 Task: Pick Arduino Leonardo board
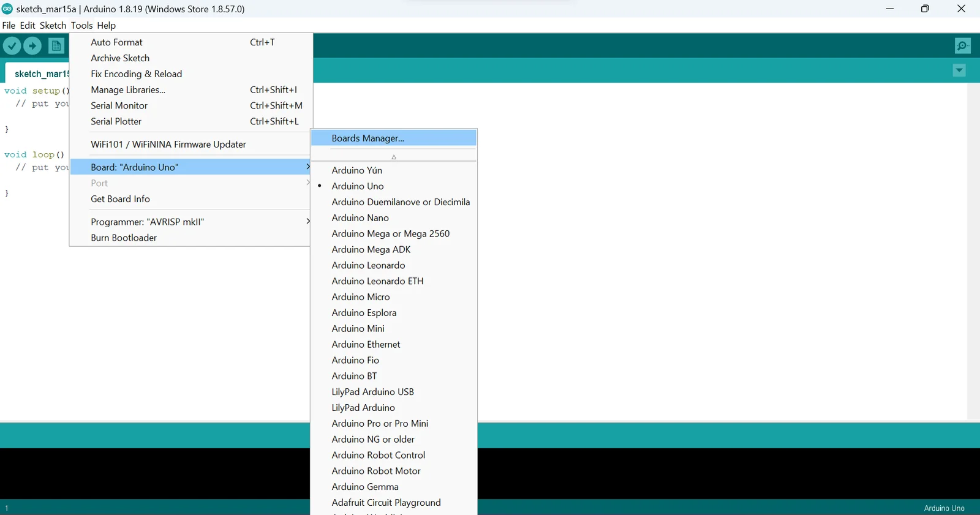[x=394, y=266]
